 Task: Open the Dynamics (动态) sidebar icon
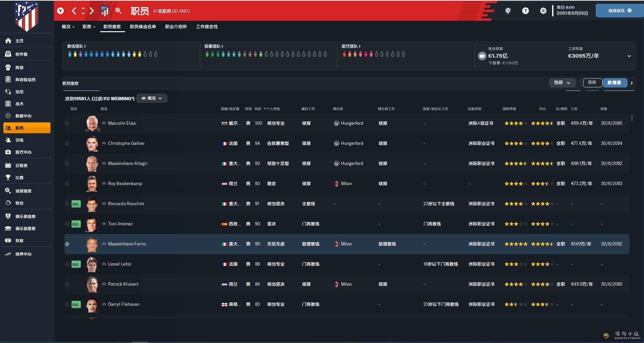tap(8, 92)
